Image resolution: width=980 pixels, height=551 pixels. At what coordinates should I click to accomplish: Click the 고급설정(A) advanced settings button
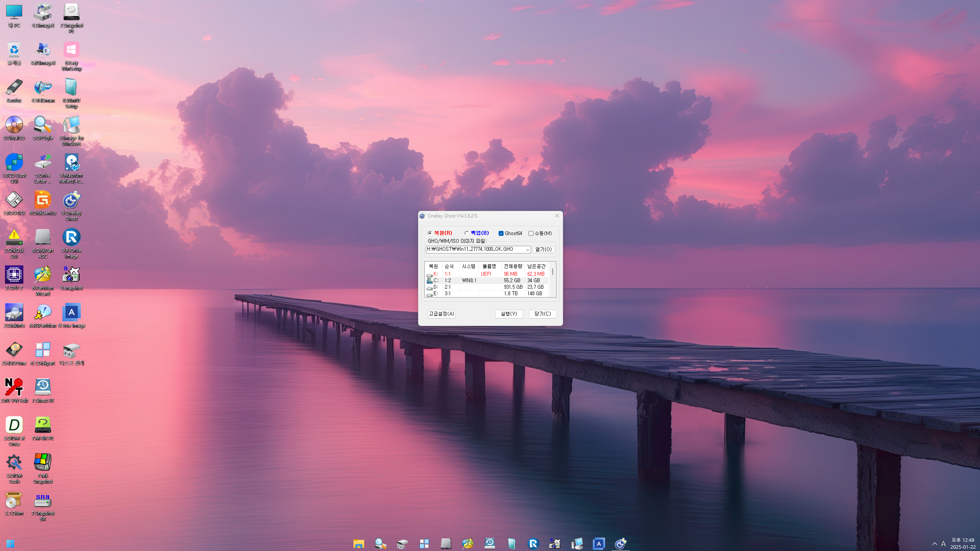tap(441, 314)
